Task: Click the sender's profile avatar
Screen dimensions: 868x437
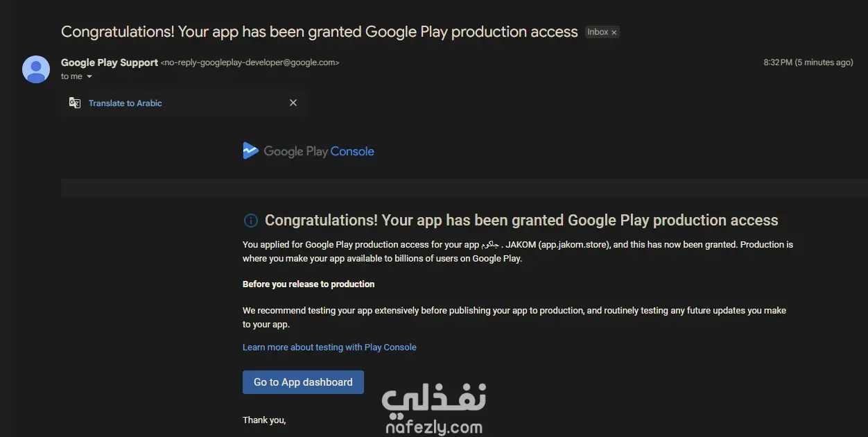Action: pyautogui.click(x=36, y=69)
